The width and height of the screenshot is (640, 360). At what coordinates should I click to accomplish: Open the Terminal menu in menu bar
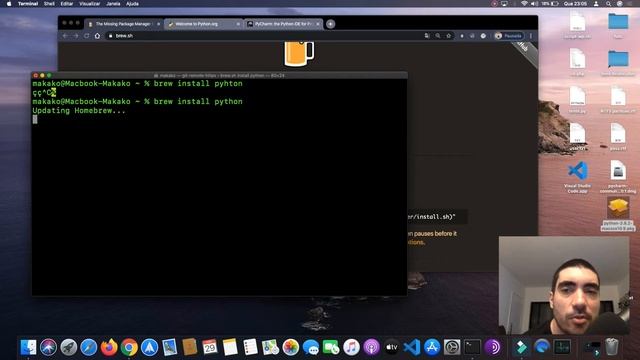28,4
